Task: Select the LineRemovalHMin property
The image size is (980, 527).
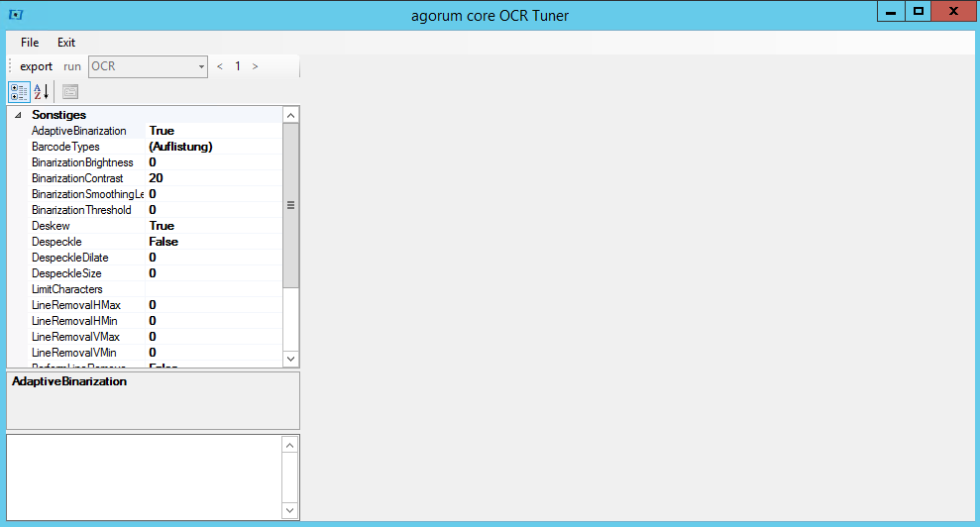Action: click(74, 321)
